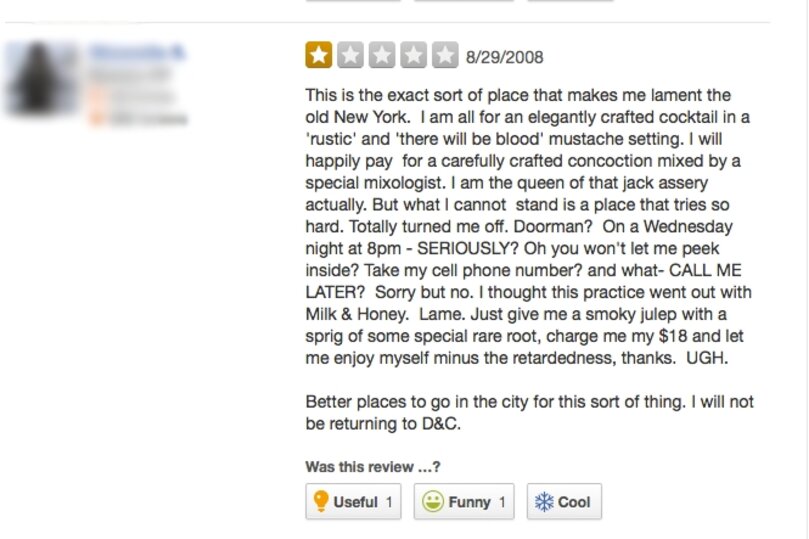
Task: Vote the review as Cool
Action: [565, 502]
